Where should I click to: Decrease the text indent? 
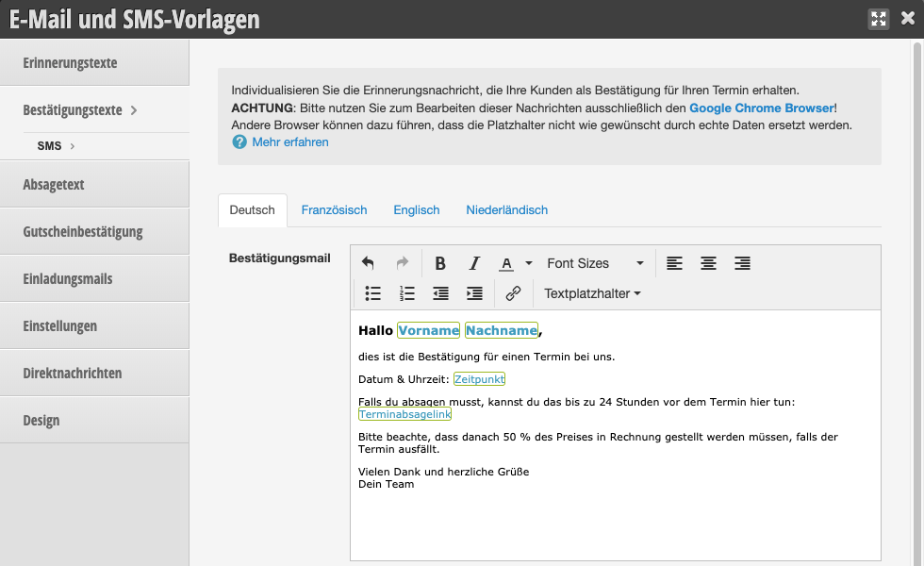(x=440, y=293)
